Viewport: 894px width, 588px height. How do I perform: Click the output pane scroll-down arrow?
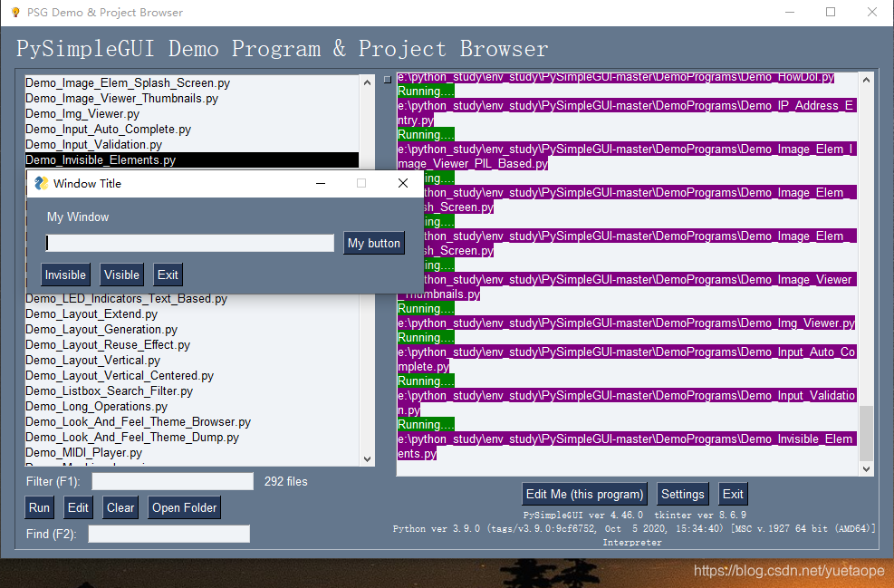[866, 468]
